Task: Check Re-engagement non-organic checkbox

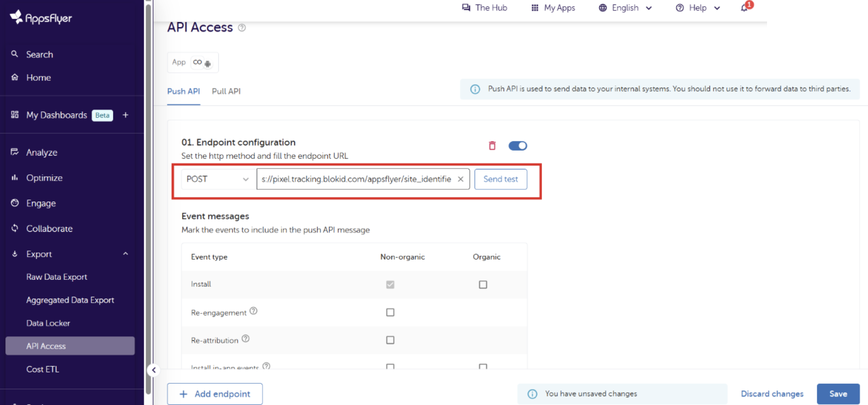Action: pyautogui.click(x=390, y=312)
